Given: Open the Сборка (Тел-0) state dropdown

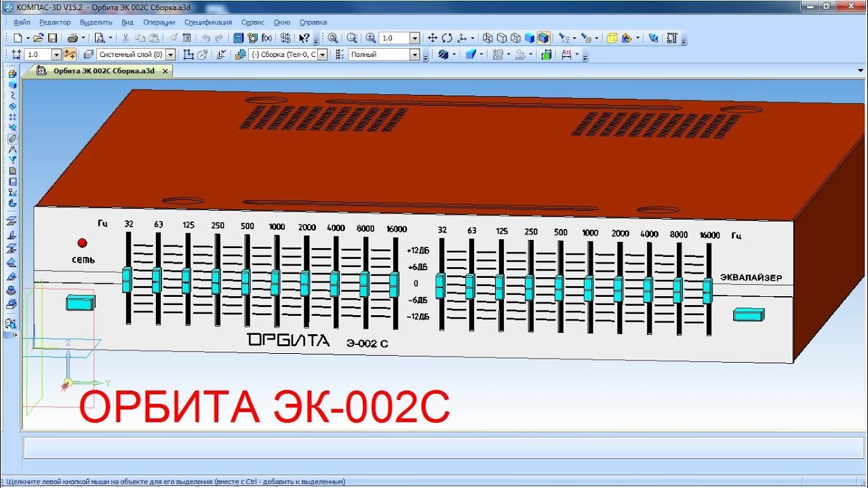Looking at the screenshot, I should pyautogui.click(x=323, y=54).
